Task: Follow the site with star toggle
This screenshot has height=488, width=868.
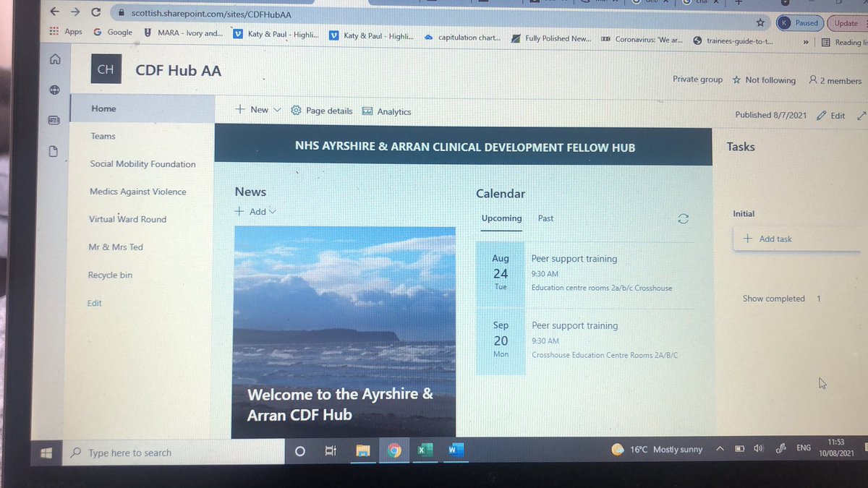Action: (764, 80)
